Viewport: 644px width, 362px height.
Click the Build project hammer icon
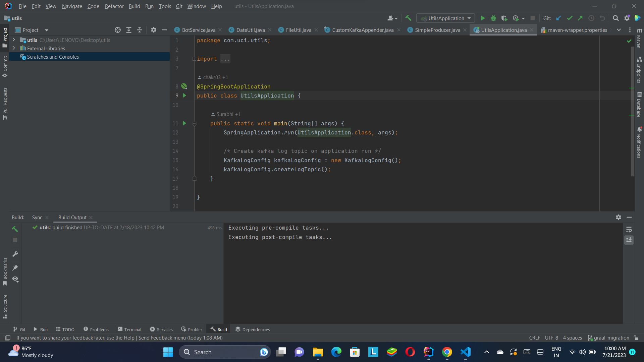coord(408,18)
